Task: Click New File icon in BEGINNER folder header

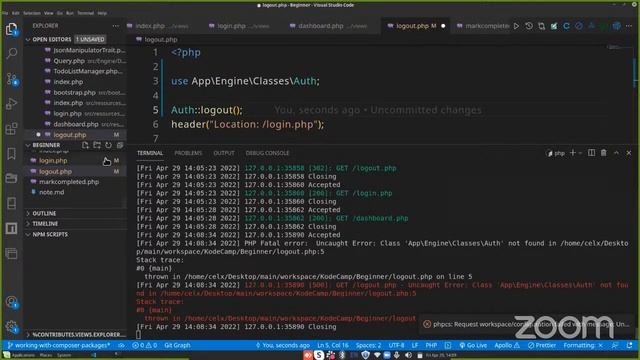Action: pyautogui.click(x=85, y=145)
